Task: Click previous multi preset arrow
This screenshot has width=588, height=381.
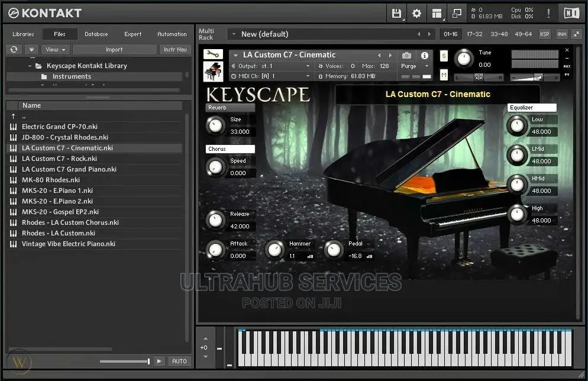Action: coord(419,34)
